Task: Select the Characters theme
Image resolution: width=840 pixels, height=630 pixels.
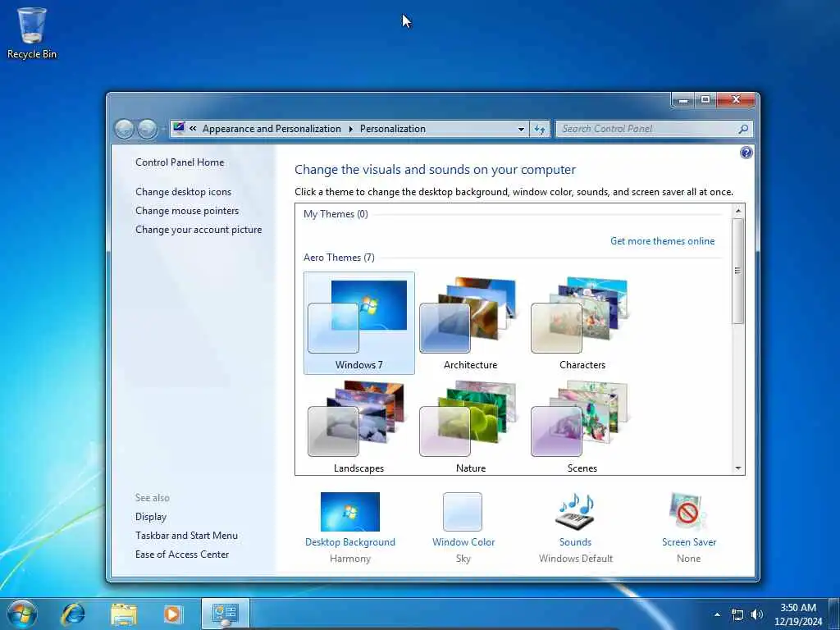Action: click(x=582, y=322)
